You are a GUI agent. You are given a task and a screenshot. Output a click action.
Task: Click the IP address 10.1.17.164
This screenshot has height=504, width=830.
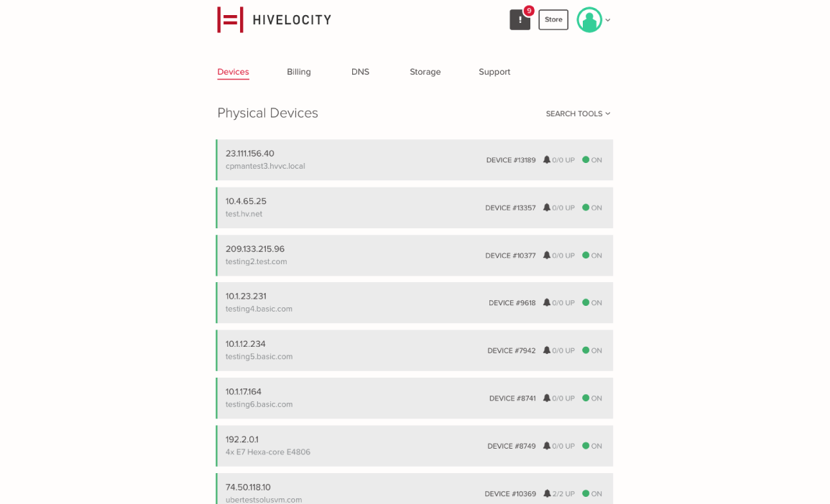pyautogui.click(x=244, y=392)
